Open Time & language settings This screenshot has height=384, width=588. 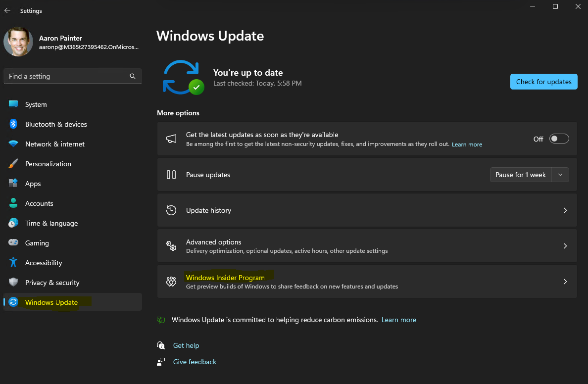click(x=73, y=223)
